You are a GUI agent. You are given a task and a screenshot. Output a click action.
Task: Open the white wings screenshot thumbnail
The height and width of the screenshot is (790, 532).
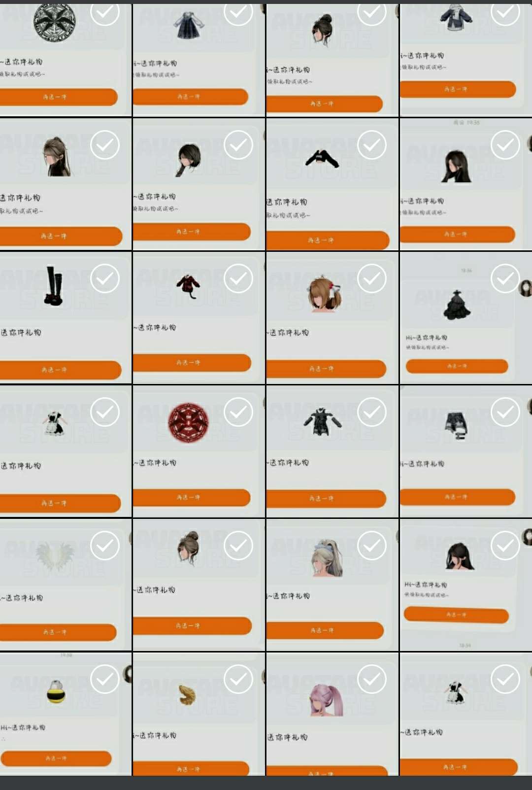tap(66, 585)
